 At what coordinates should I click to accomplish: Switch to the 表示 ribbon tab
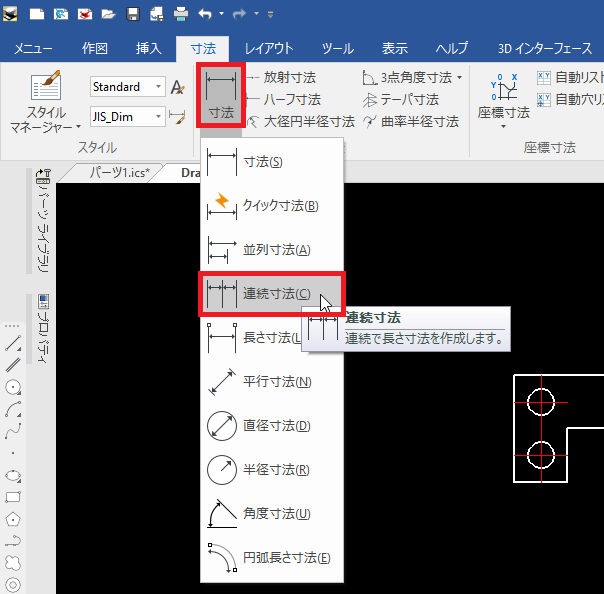(395, 49)
